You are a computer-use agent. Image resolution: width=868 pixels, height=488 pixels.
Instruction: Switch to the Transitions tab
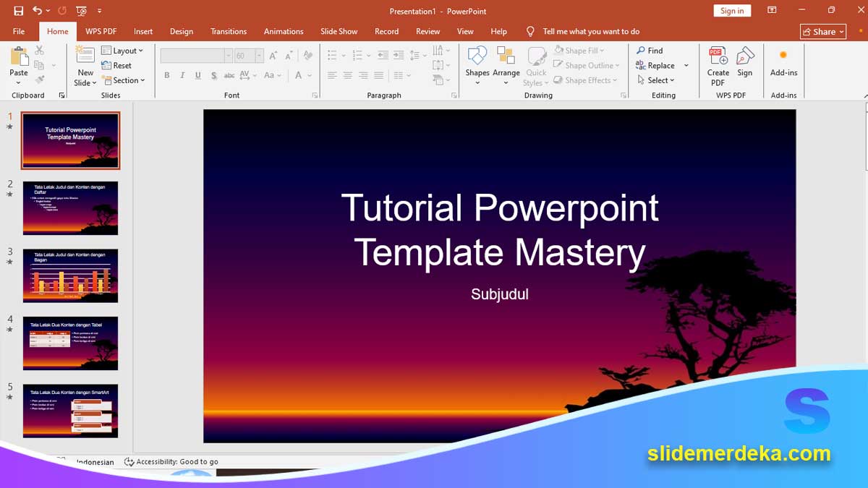[x=229, y=31]
